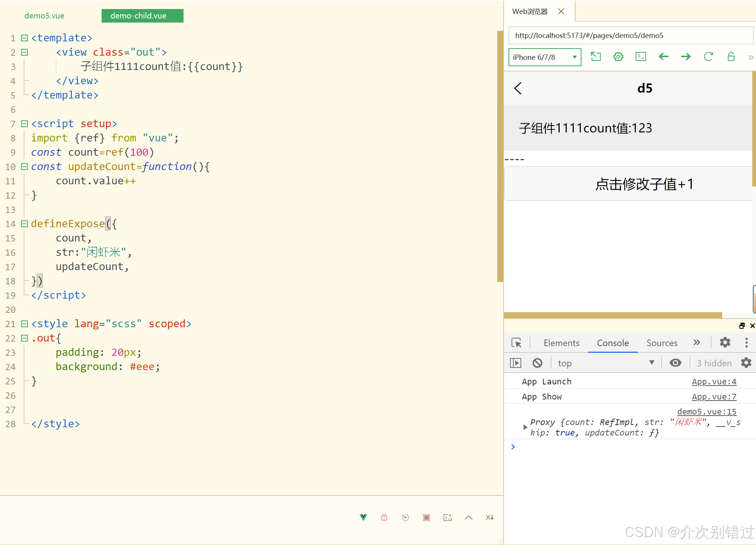Click the green back arrow in browser toolbar
The width and height of the screenshot is (756, 545).
pyautogui.click(x=663, y=57)
